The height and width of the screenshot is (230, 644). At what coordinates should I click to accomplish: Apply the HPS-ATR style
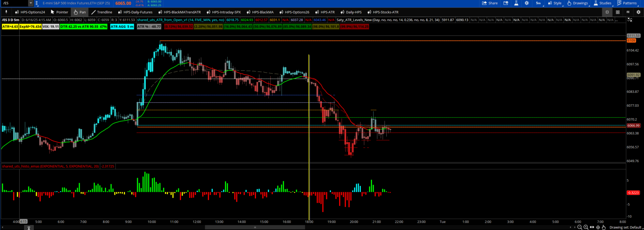[325, 12]
